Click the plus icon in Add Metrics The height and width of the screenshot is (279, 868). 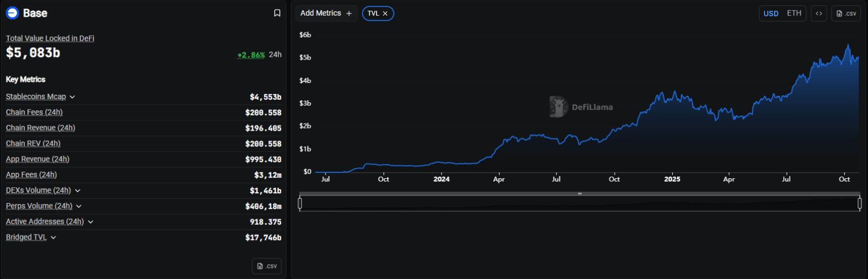point(349,14)
